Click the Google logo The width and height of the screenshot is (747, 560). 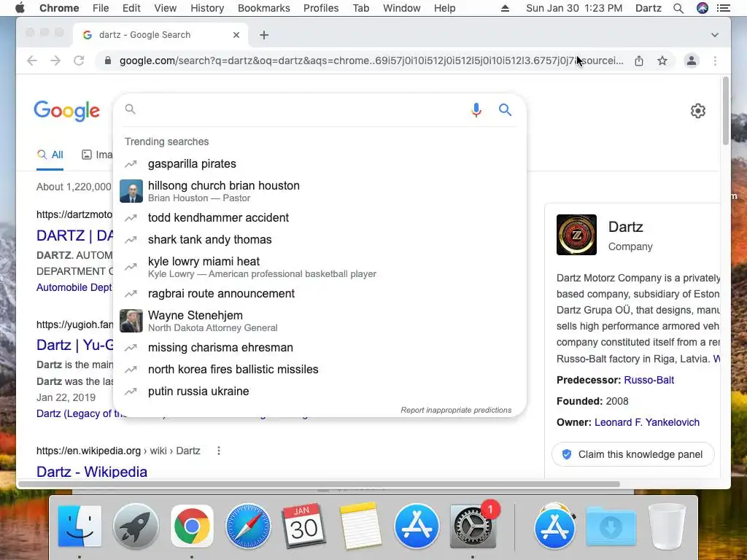tap(66, 111)
